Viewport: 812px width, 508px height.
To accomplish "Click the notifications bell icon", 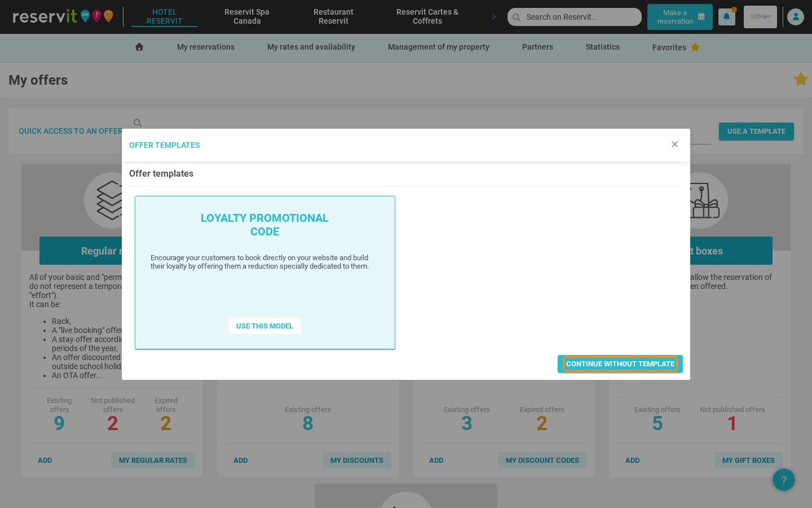I will pyautogui.click(x=726, y=17).
